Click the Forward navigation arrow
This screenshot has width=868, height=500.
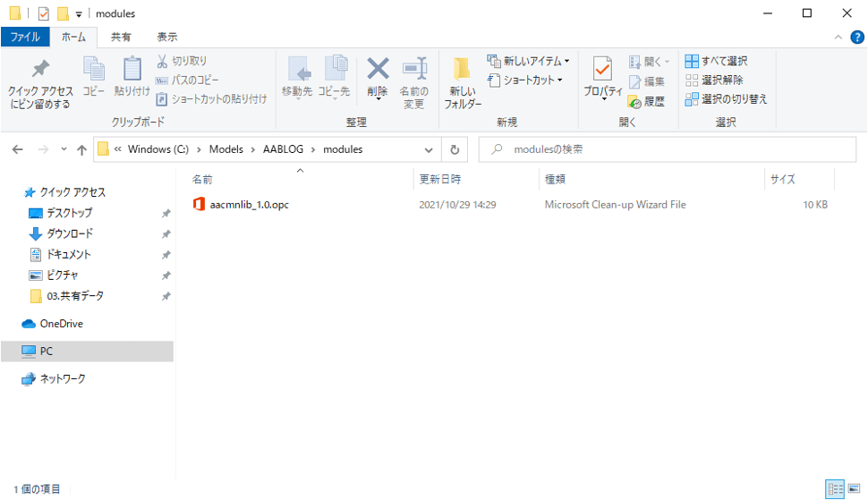[43, 149]
